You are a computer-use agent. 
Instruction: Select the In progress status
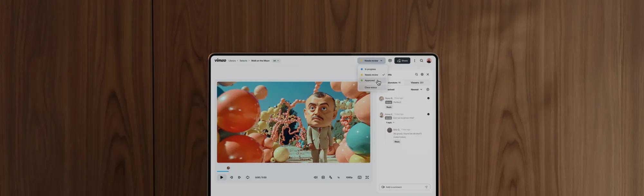(372, 69)
